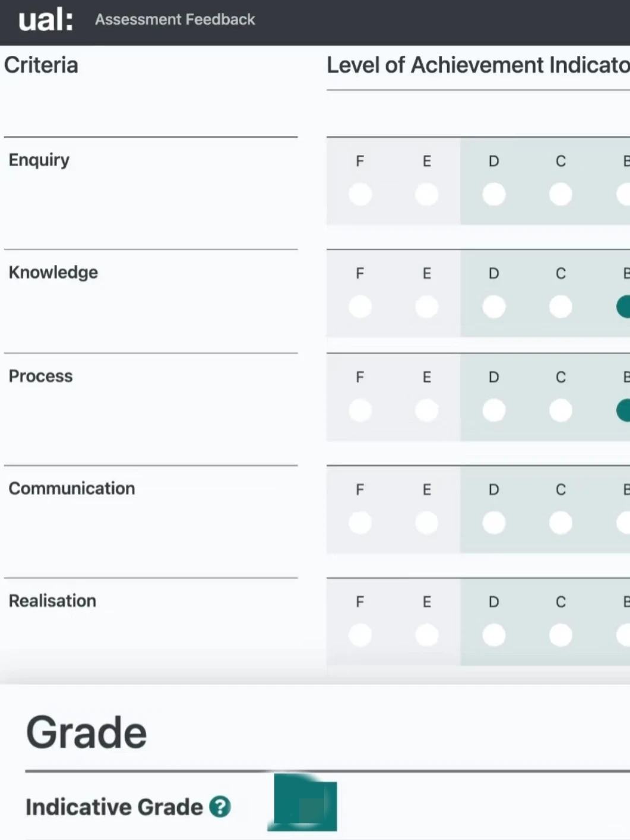The width and height of the screenshot is (630, 840).
Task: Select grade D radio for Process
Action: (x=493, y=410)
